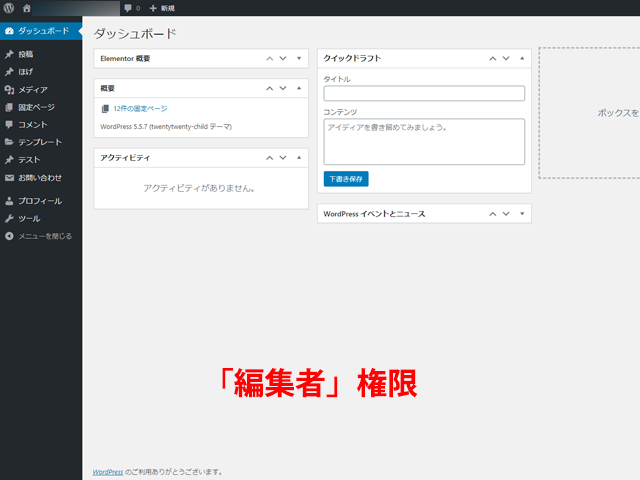Viewport: 640px width, 480px height.
Task: Click the クイックドラフト panel title
Action: pos(352,58)
